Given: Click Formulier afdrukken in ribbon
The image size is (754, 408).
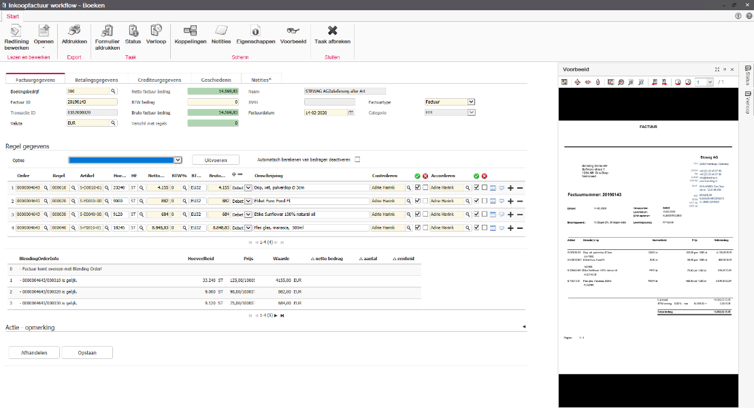Looking at the screenshot, I should click(107, 37).
